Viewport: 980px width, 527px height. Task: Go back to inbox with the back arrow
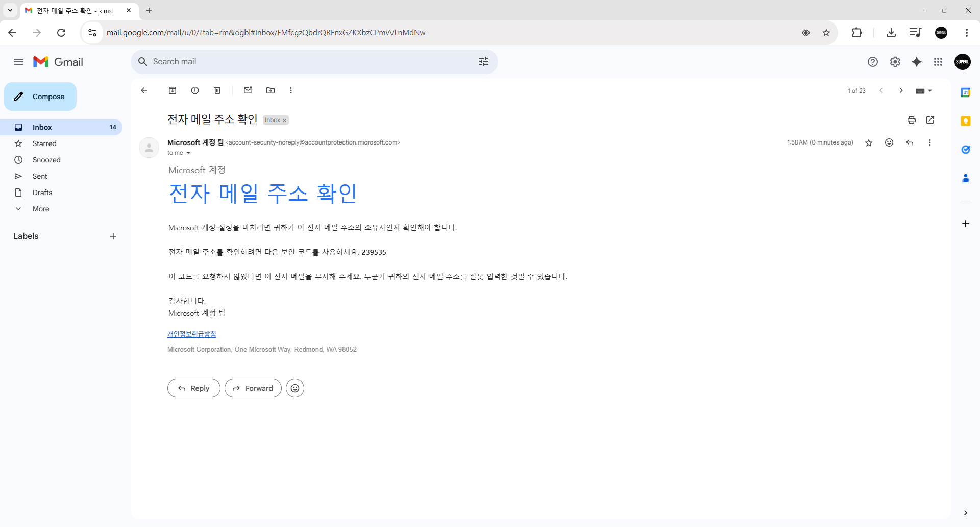pos(144,90)
